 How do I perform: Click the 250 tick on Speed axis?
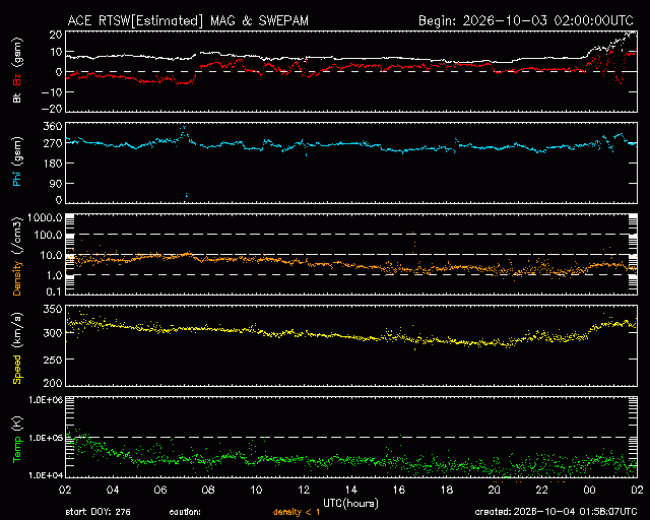click(x=53, y=360)
